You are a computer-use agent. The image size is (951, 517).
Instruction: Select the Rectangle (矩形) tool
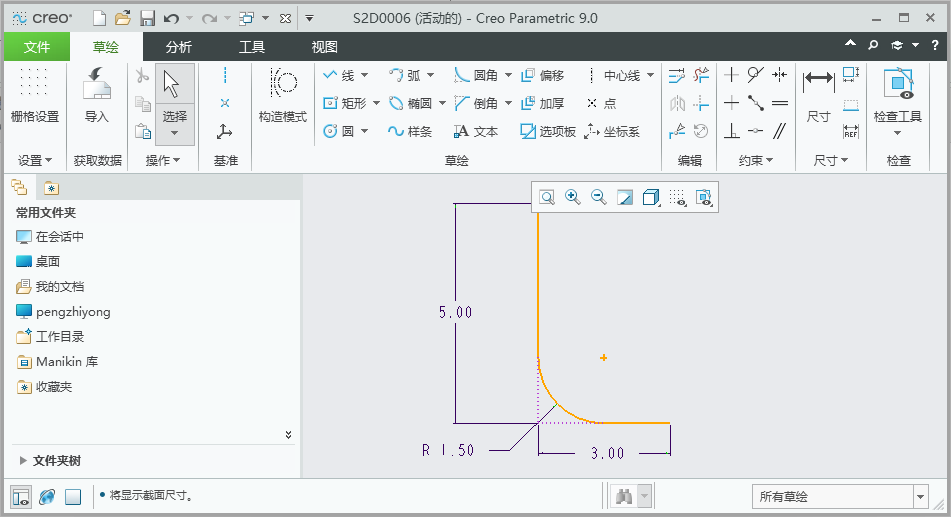pos(344,103)
